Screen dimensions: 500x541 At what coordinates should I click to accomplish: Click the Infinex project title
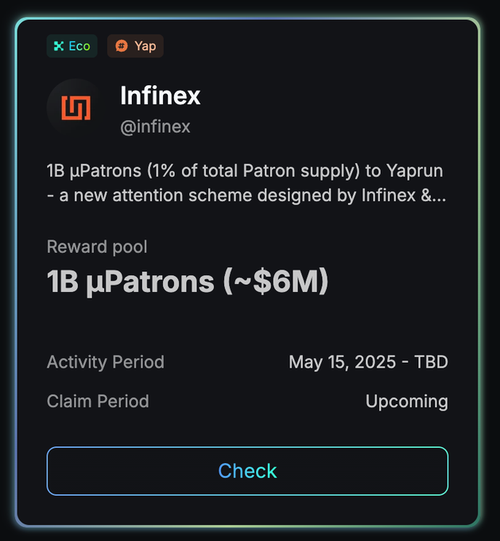160,96
